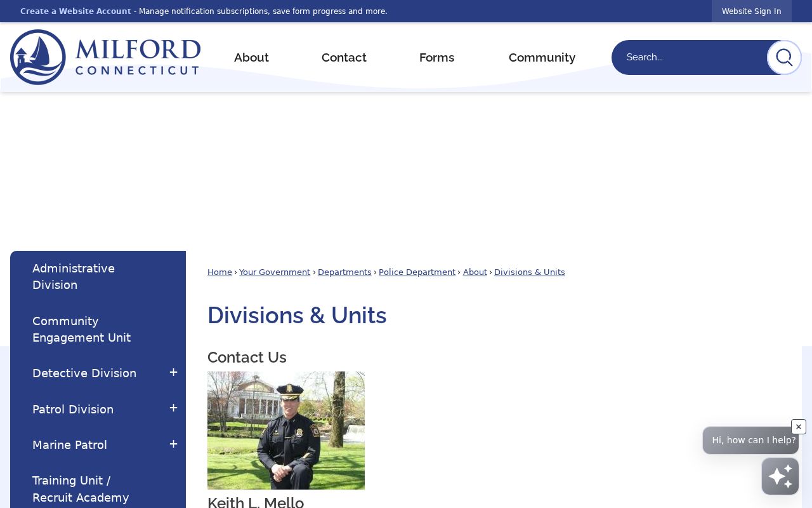Screen dimensions: 812x508
Task: Open Departments breadcrumb link
Action: point(344,272)
